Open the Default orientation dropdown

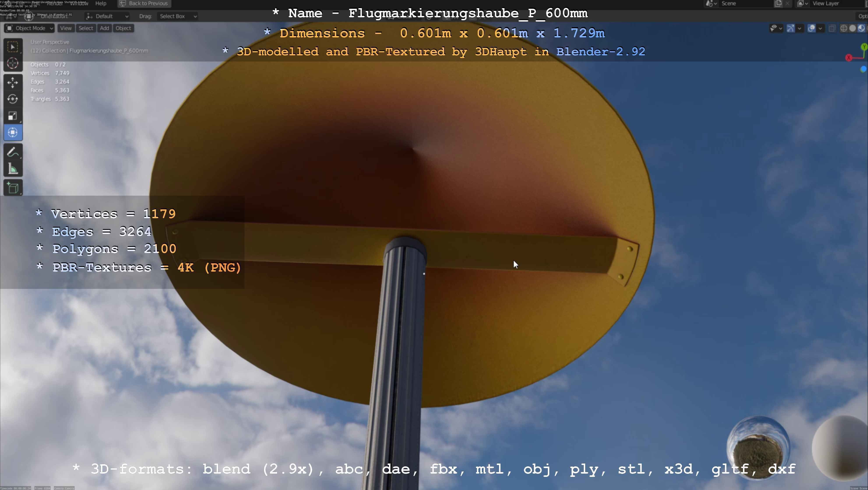(x=107, y=16)
